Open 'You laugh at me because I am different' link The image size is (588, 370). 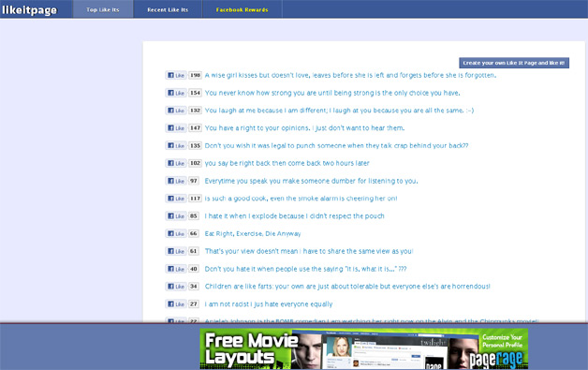[339, 111]
